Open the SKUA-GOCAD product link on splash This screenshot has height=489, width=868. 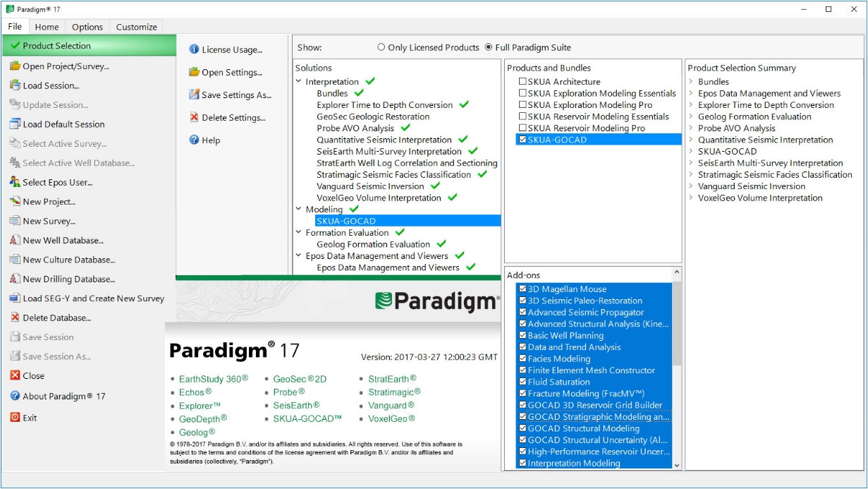307,418
